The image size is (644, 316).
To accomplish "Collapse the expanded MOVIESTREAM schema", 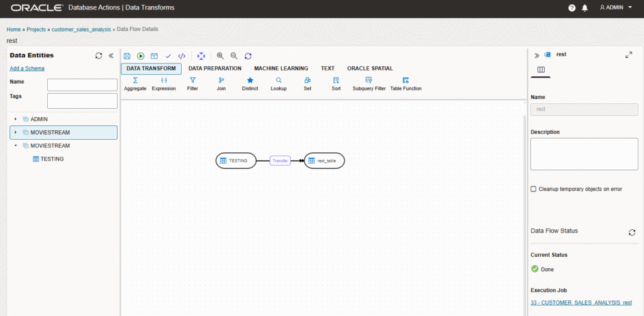I will pos(16,146).
